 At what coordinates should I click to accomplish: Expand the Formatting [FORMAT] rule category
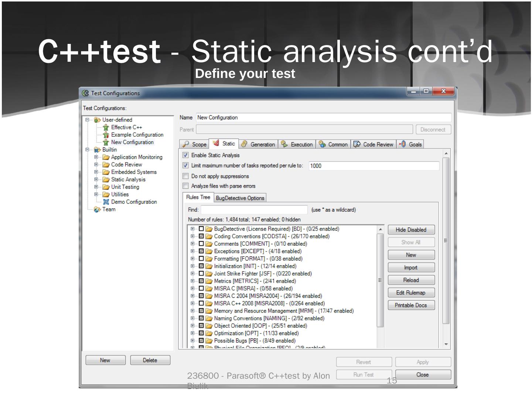coord(192,259)
